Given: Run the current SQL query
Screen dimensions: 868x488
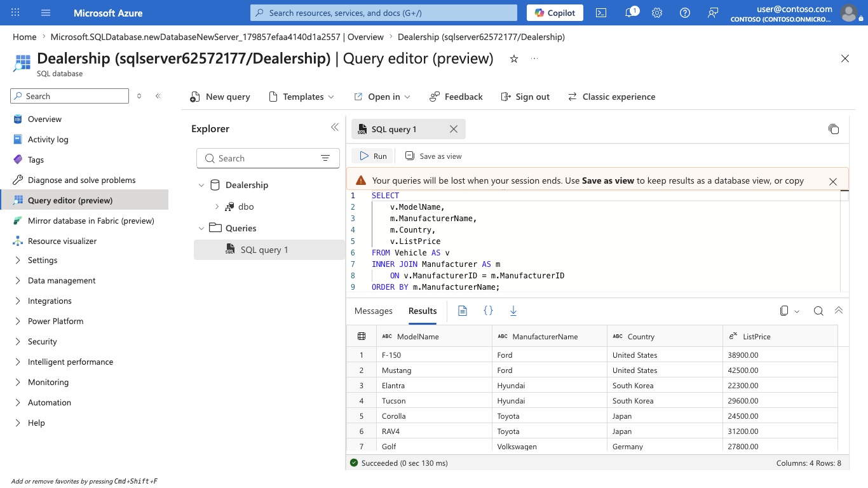Looking at the screenshot, I should pos(373,156).
